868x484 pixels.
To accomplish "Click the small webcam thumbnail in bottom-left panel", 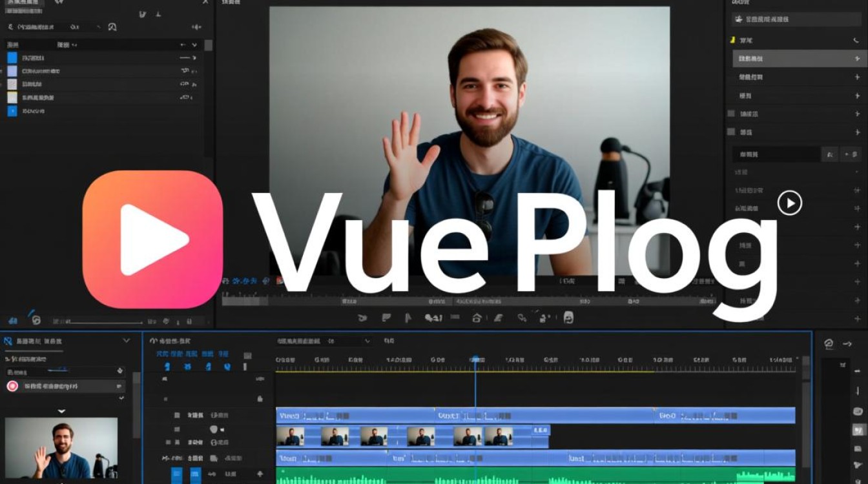I will [61, 448].
